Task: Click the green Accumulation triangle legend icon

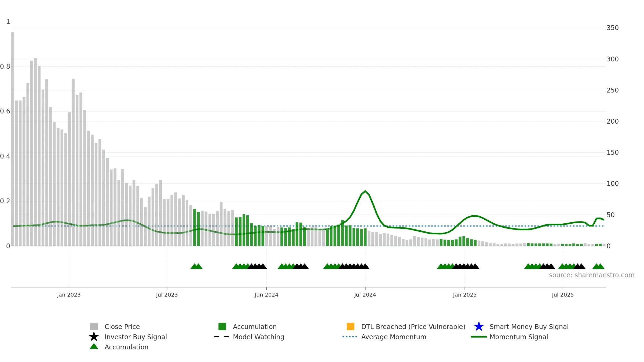Action: (94, 346)
